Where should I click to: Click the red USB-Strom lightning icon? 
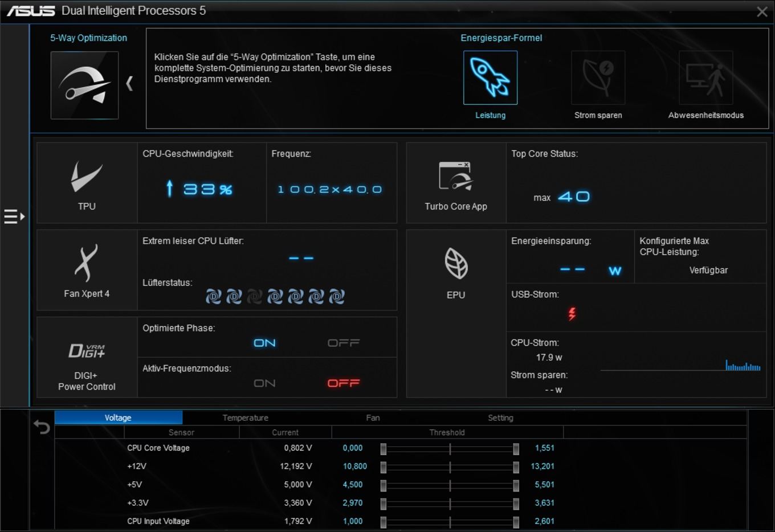coord(572,313)
